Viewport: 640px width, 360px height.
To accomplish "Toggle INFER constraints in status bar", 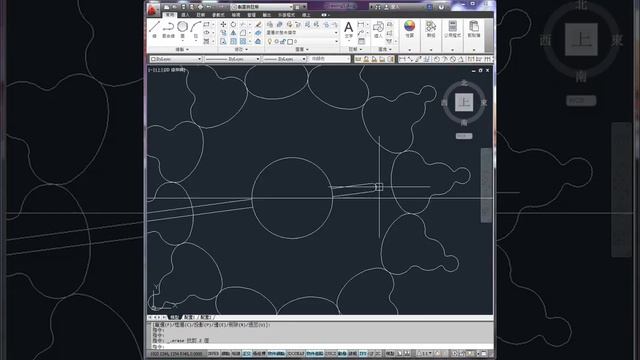I will click(213, 353).
